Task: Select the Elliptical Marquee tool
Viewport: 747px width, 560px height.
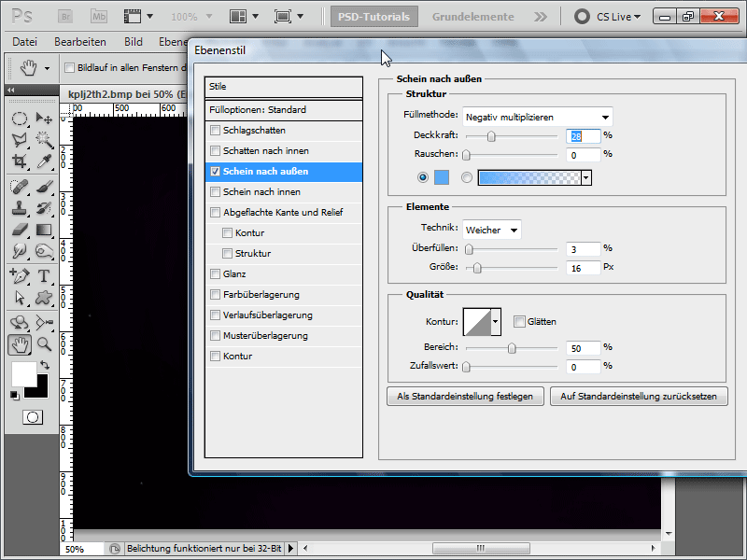Action: 19,119
